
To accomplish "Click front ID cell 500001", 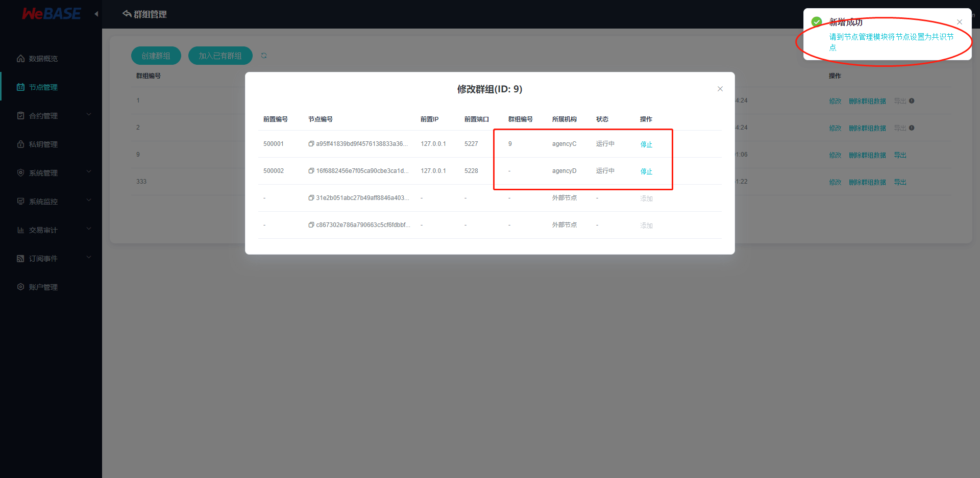I will point(273,144).
